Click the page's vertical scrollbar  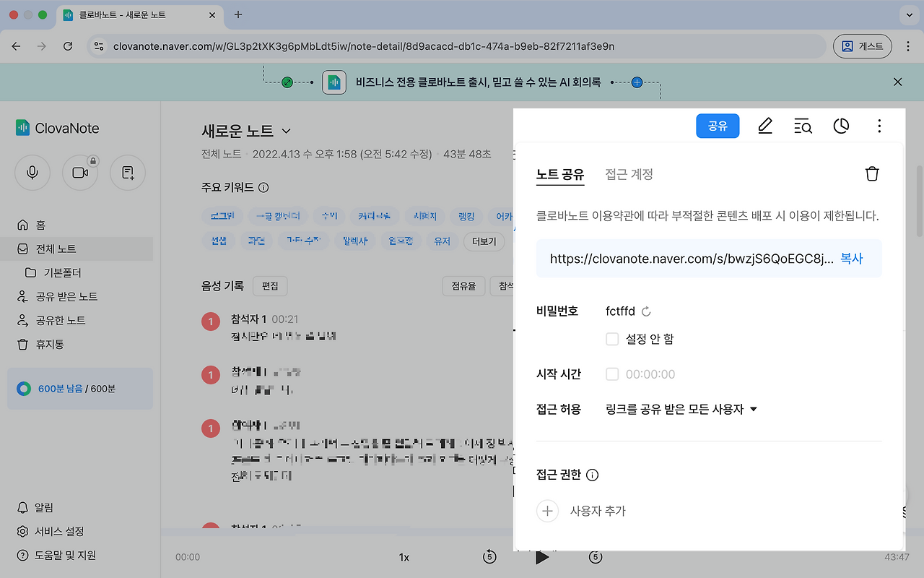point(918,201)
